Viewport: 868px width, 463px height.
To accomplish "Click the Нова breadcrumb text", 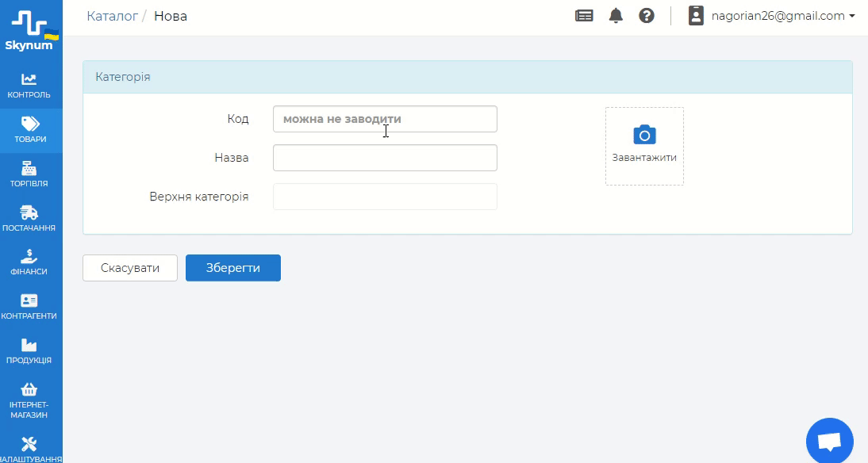I will 171,16.
